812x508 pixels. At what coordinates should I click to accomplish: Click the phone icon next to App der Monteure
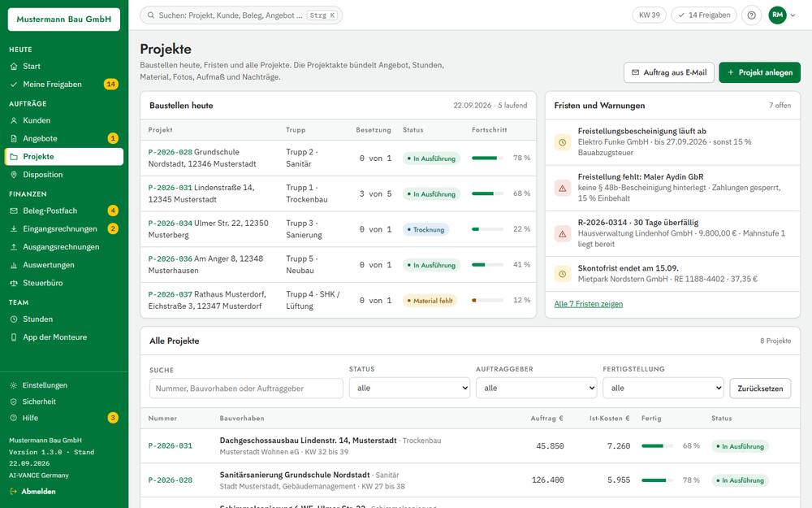[14, 337]
